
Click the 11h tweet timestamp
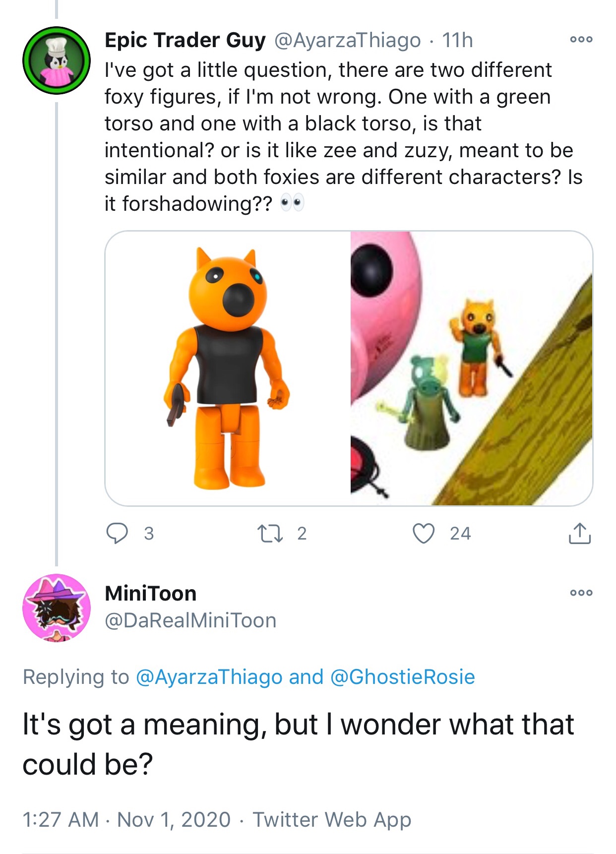[457, 40]
